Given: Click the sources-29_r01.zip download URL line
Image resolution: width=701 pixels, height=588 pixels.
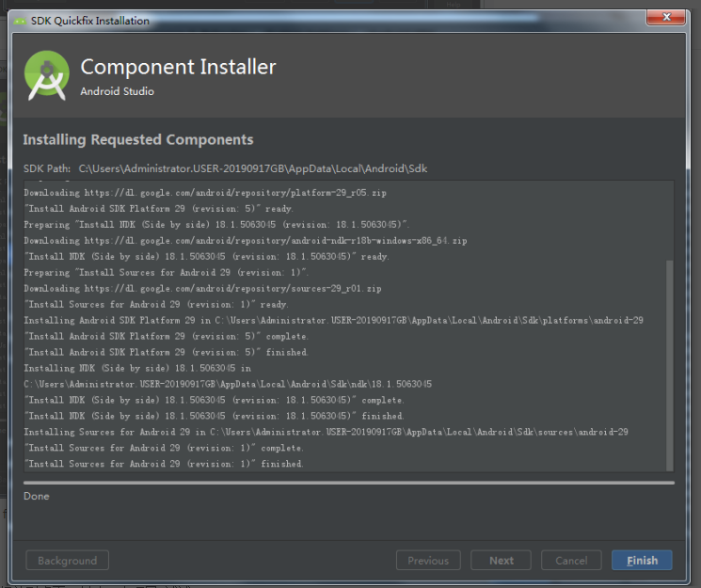Looking at the screenshot, I should [x=202, y=289].
